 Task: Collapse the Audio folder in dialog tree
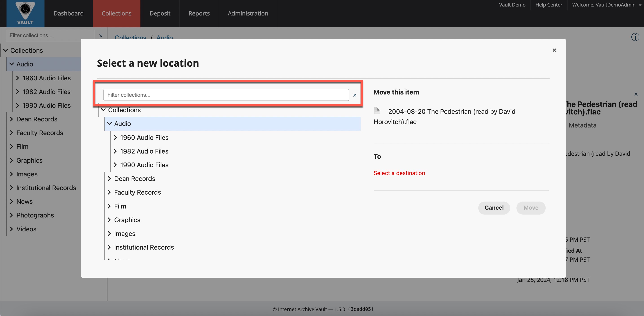109,123
